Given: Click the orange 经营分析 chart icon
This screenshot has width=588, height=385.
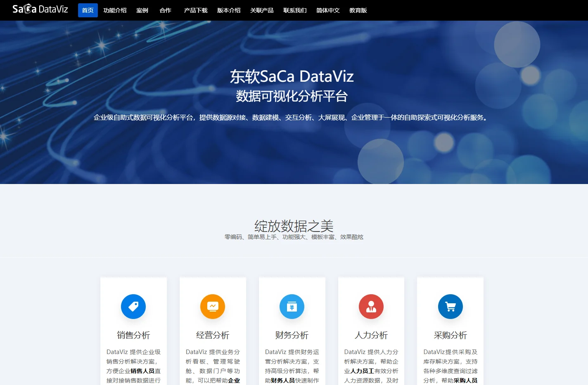Looking at the screenshot, I should (213, 307).
